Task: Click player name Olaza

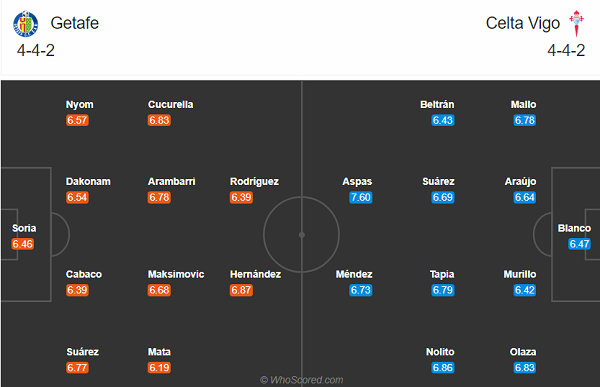Action: (523, 352)
